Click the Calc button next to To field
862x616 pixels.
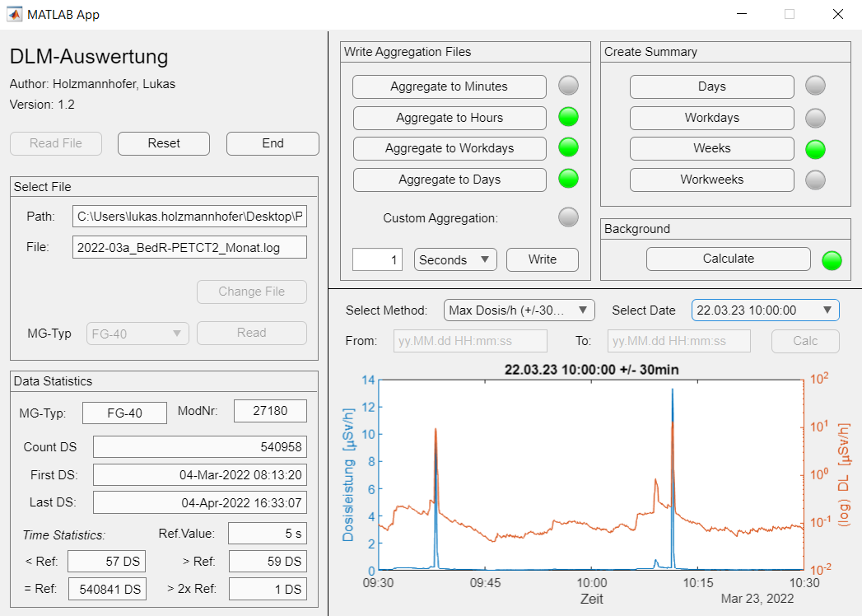tap(805, 341)
